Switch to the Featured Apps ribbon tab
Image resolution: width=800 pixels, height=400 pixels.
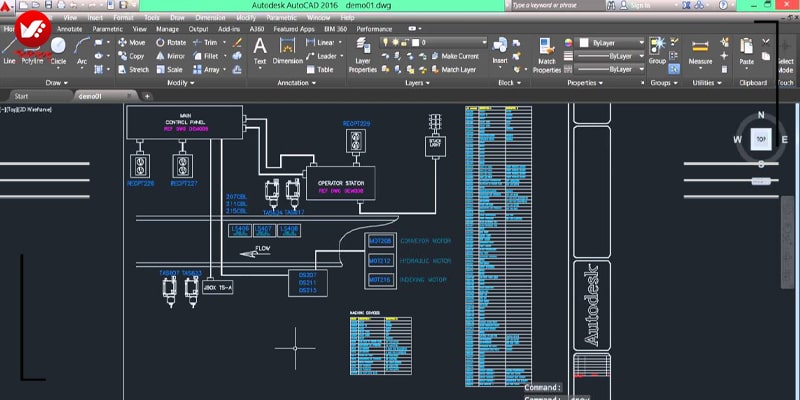(294, 29)
